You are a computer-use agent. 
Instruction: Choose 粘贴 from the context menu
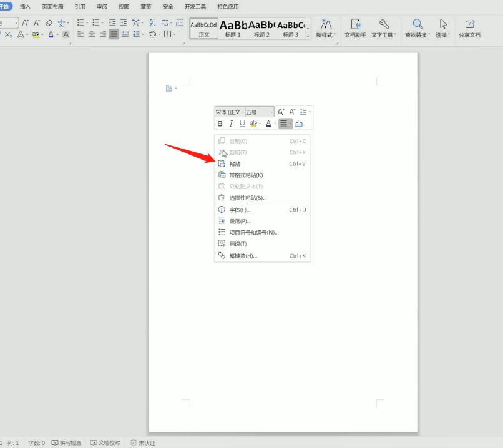click(x=262, y=164)
